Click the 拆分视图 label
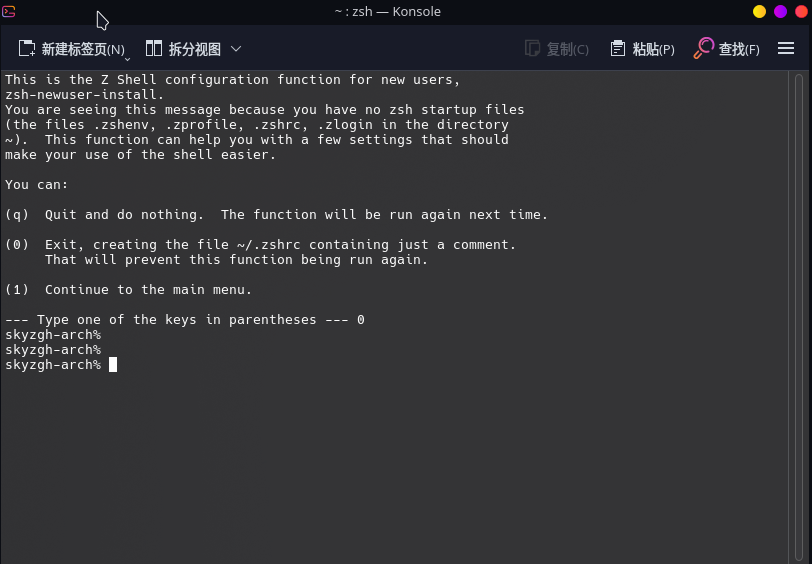Image resolution: width=812 pixels, height=564 pixels. point(194,49)
